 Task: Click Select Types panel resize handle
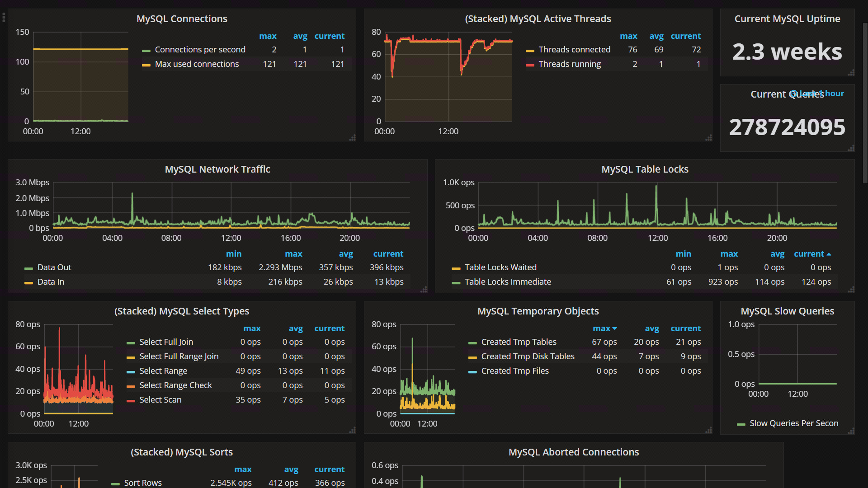tap(353, 430)
